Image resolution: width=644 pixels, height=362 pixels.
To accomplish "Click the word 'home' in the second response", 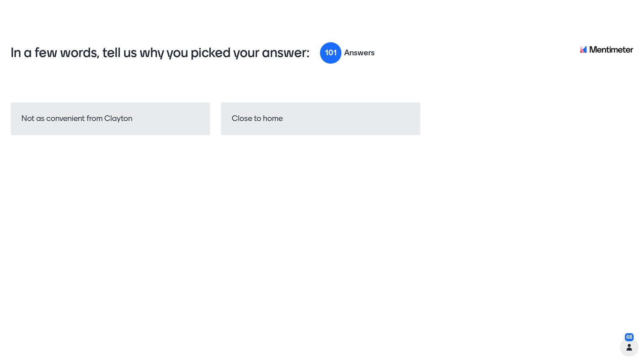I will (273, 119).
